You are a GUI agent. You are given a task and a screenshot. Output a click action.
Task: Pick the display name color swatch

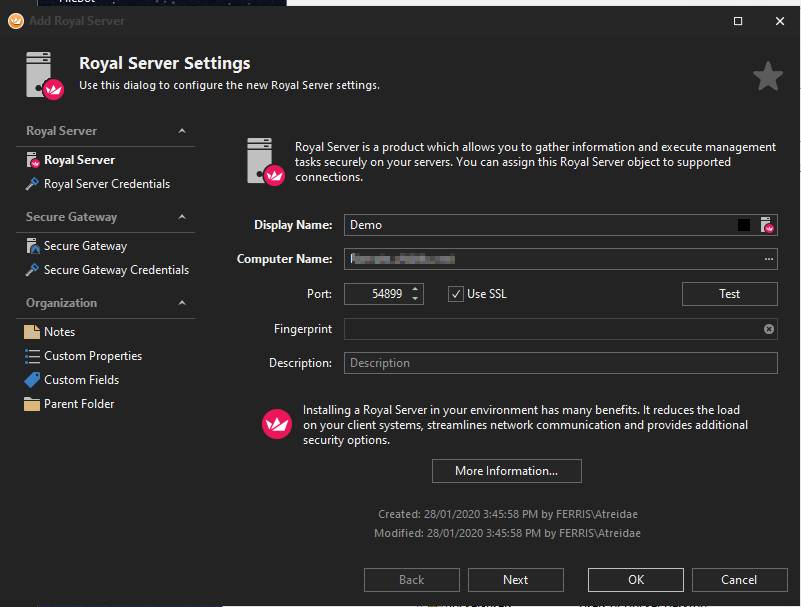[x=744, y=225]
